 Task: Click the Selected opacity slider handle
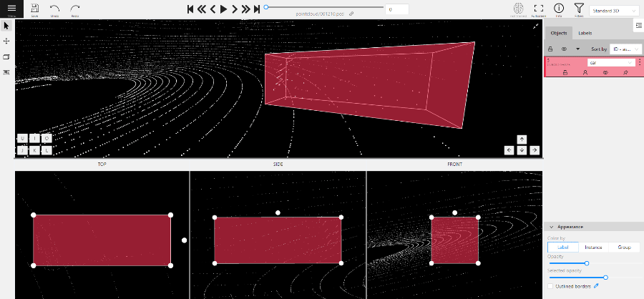coord(605,278)
